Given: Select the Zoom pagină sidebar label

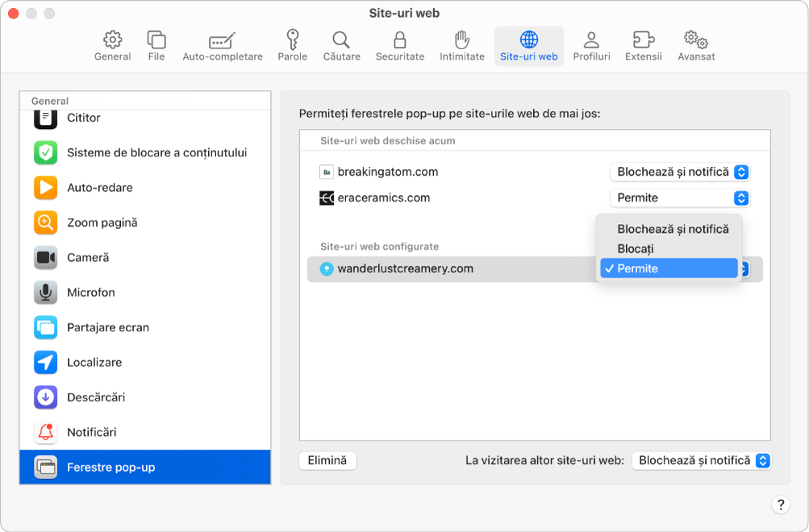Looking at the screenshot, I should 102,222.
